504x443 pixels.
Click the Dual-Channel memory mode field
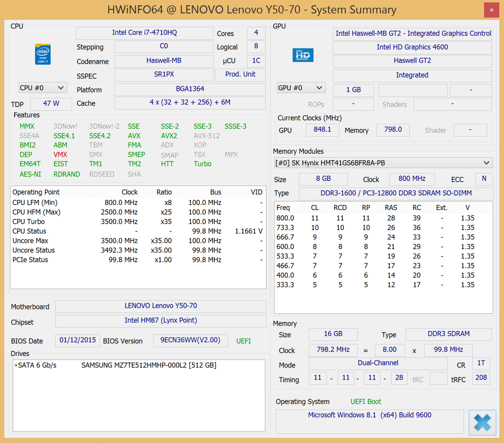pyautogui.click(x=378, y=364)
